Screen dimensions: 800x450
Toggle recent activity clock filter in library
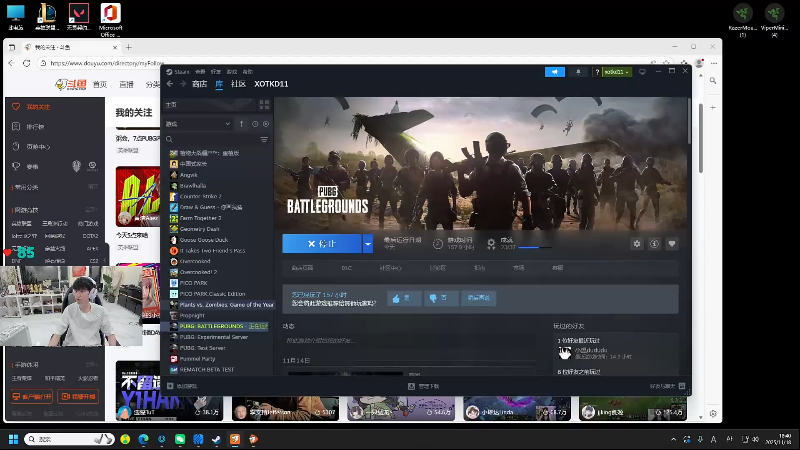pyautogui.click(x=255, y=124)
